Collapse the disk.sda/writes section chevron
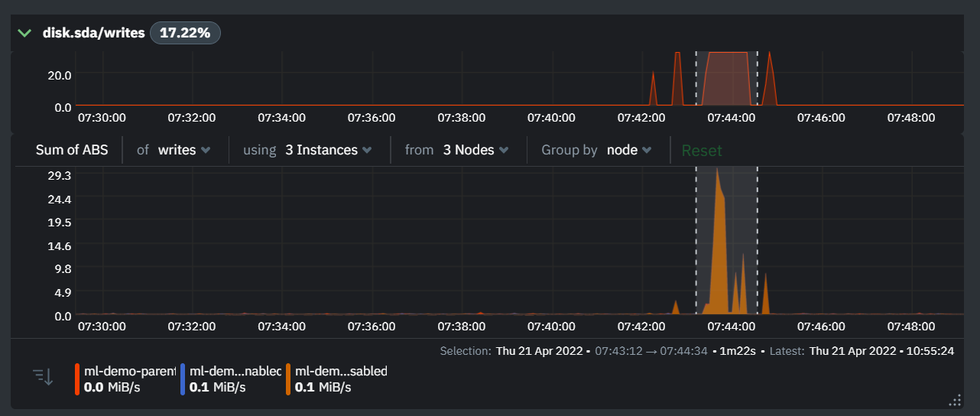Viewport: 980px width, 416px height. (24, 33)
